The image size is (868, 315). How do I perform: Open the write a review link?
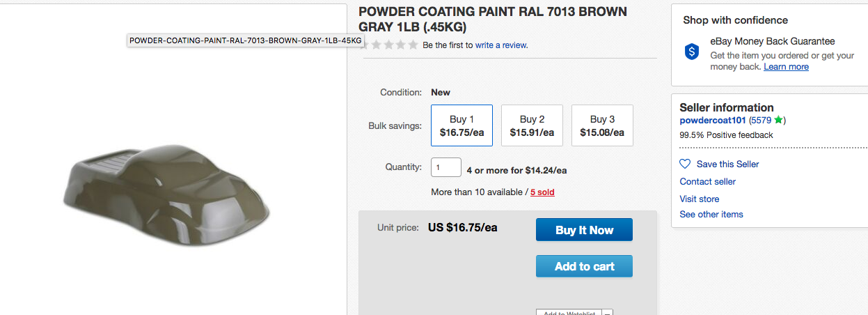pyautogui.click(x=501, y=45)
